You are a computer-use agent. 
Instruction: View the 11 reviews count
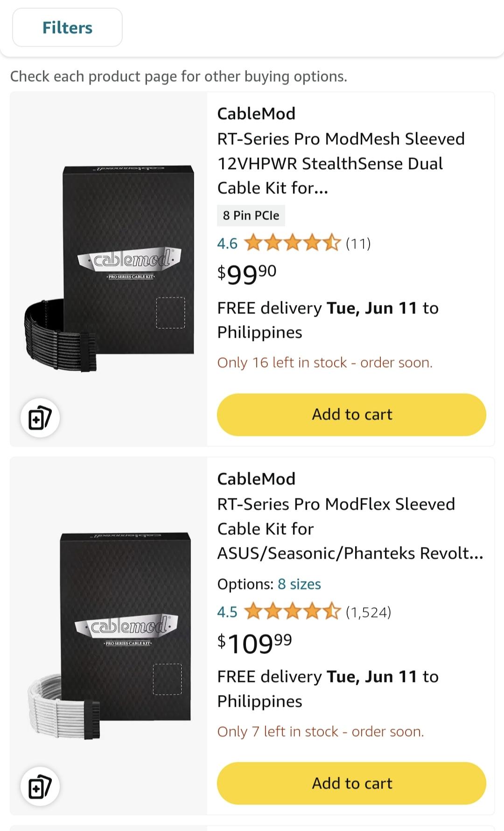click(x=358, y=243)
